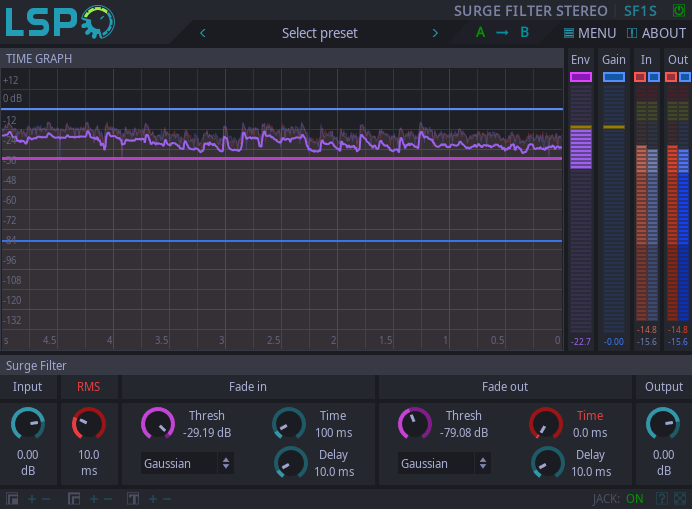692x509 pixels.
Task: Select state B
Action: 524,32
